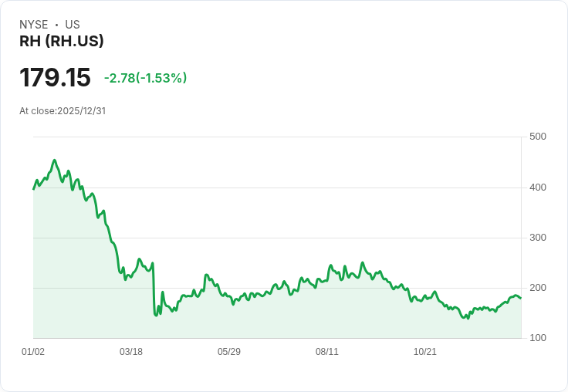Click the 08/11 date axis label
Image resolution: width=568 pixels, height=392 pixels.
pos(327,352)
